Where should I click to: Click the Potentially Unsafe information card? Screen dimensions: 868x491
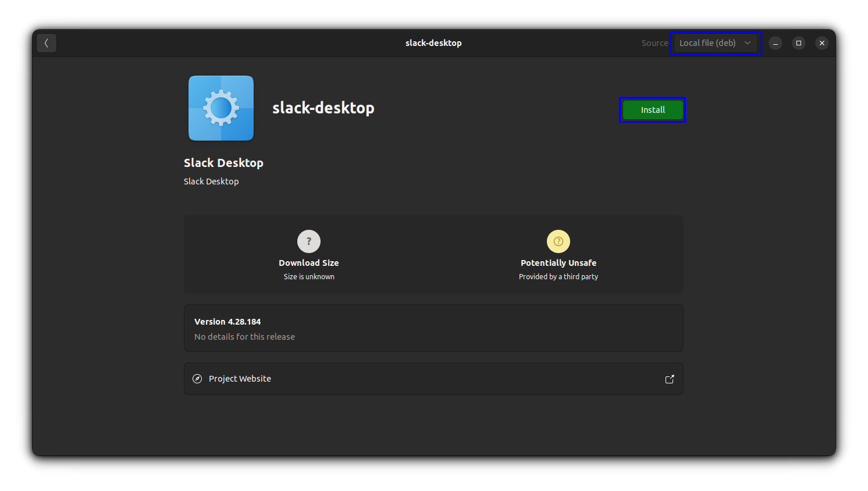pyautogui.click(x=558, y=255)
